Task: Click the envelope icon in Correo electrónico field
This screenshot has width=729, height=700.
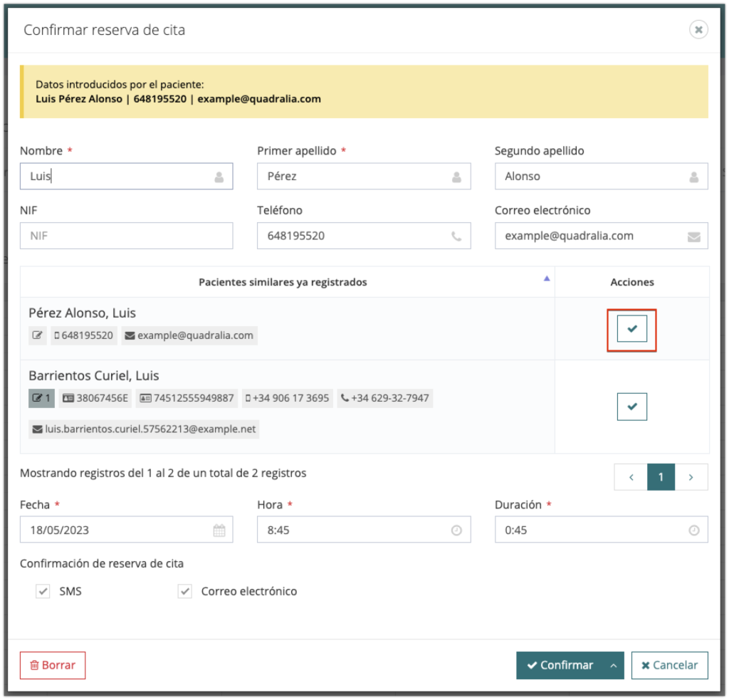Action: (x=694, y=236)
